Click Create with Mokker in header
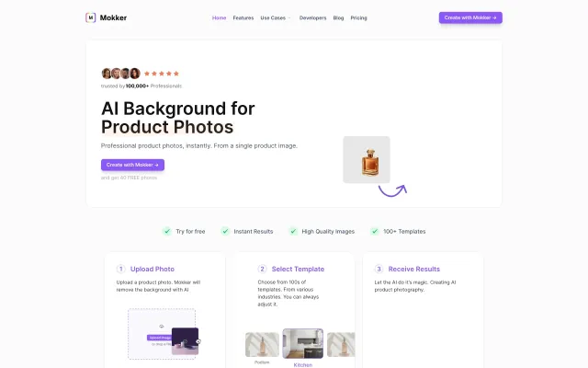The width and height of the screenshot is (588, 368). pyautogui.click(x=470, y=17)
